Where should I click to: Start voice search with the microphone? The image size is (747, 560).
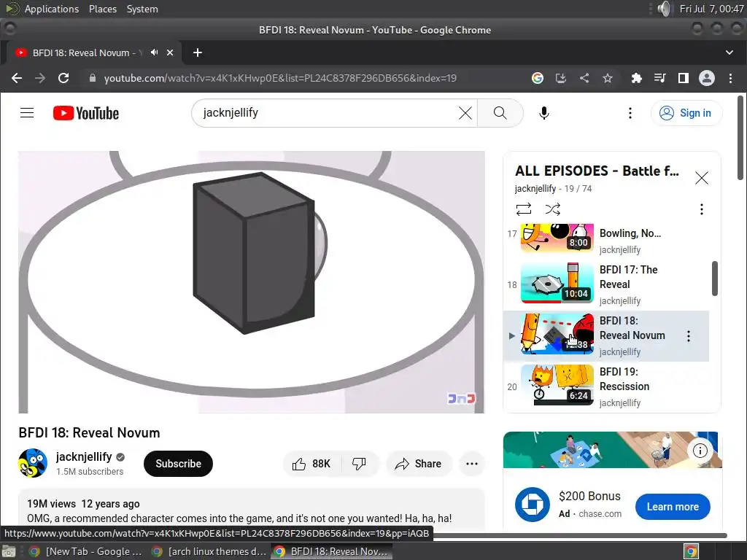click(544, 113)
